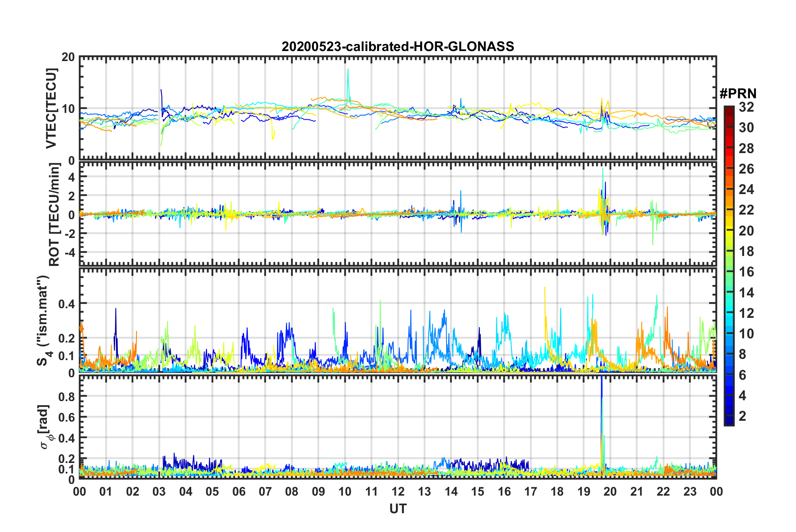Click colorbar tick label 32
The width and height of the screenshot is (796, 532).
point(746,107)
